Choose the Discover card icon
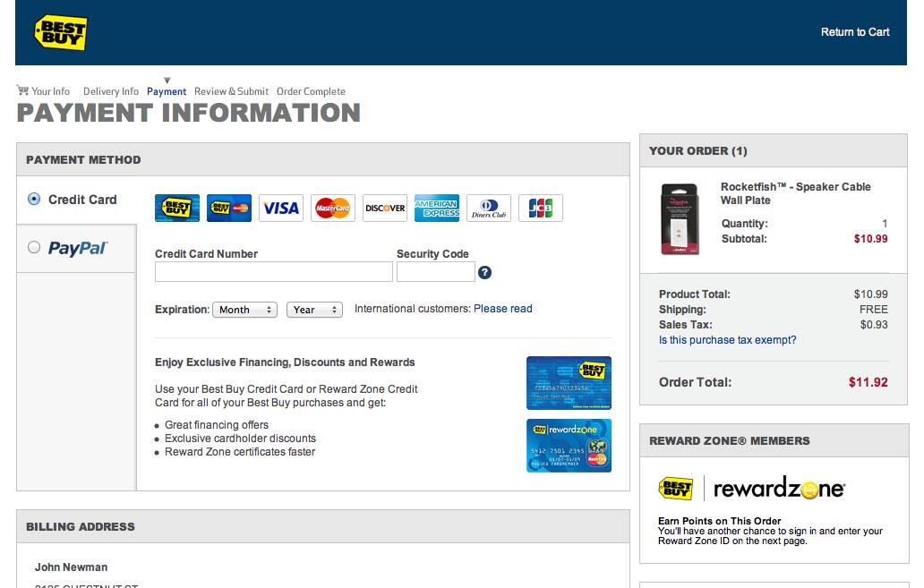Image resolution: width=924 pixels, height=588 pixels. tap(385, 208)
